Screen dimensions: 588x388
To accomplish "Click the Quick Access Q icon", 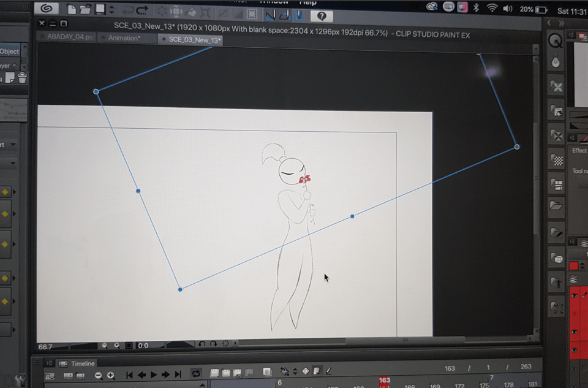I will click(556, 41).
